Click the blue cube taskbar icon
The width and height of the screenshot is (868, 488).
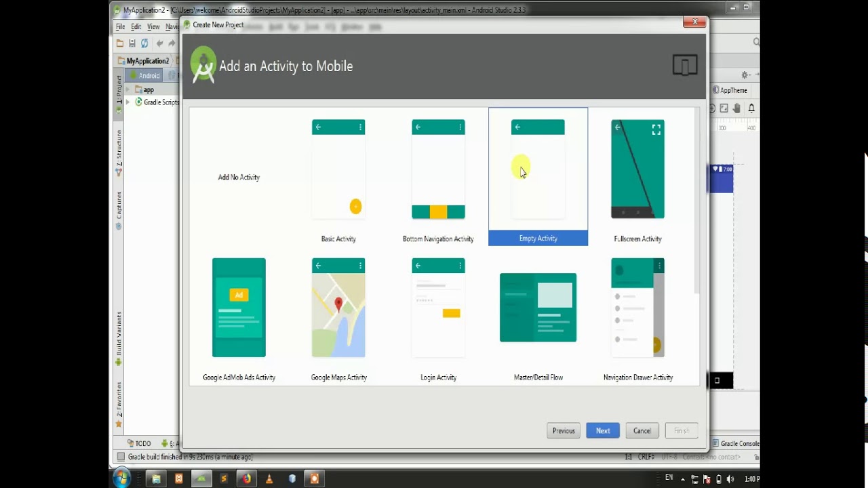tap(292, 479)
